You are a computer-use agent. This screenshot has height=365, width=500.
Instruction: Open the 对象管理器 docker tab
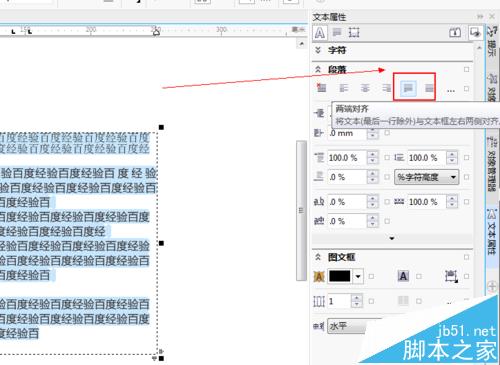coord(491,164)
